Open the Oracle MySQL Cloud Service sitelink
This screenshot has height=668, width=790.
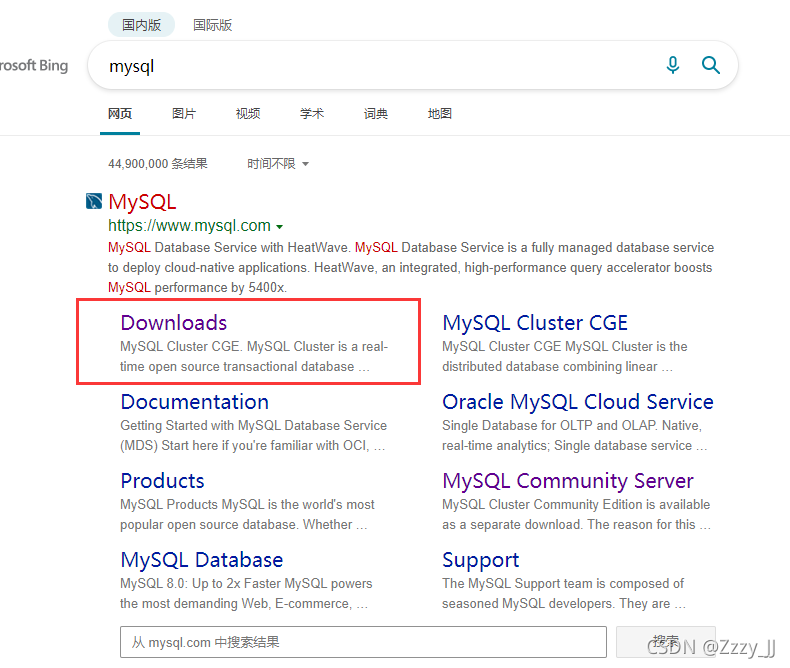click(x=578, y=402)
